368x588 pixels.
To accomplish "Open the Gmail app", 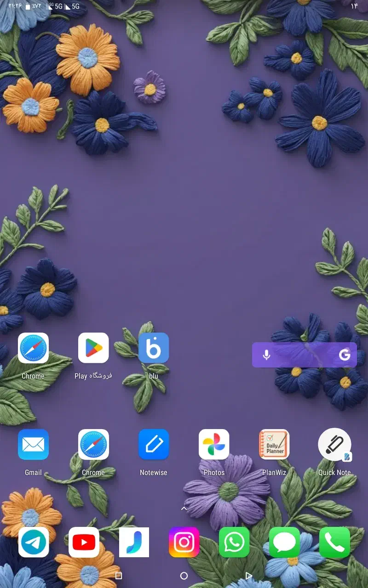I will 33,443.
